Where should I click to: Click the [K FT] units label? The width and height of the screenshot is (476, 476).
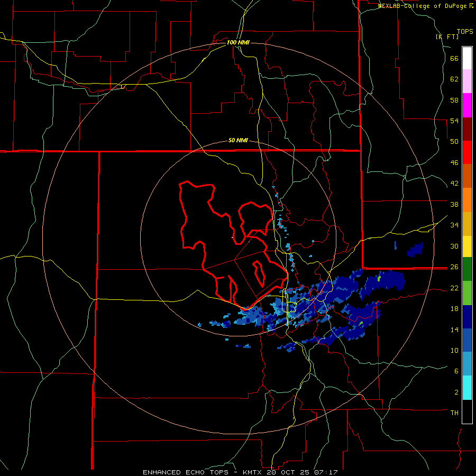(x=447, y=36)
